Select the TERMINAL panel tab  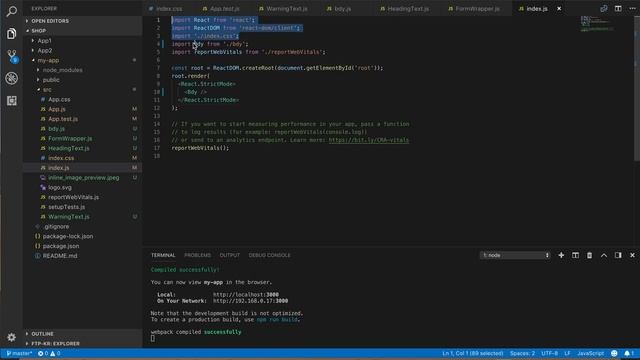pos(163,255)
